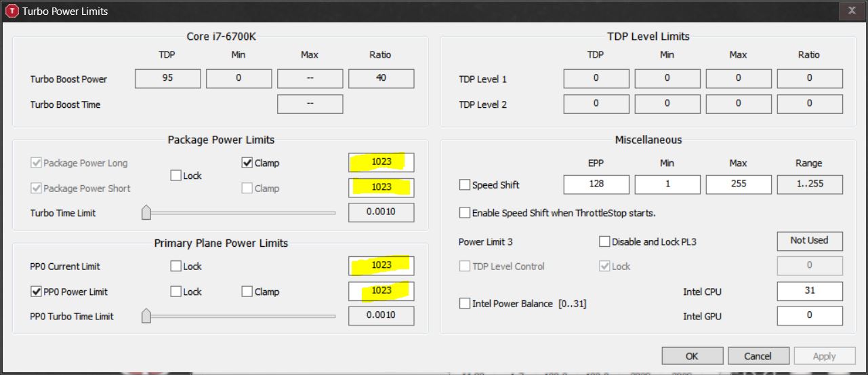Edit the Package Power Short value field
This screenshot has height=375, width=868.
[381, 187]
